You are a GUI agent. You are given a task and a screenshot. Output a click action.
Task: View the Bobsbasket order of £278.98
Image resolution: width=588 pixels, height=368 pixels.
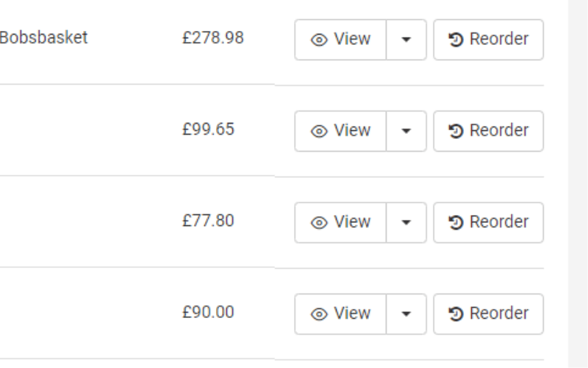pos(340,40)
